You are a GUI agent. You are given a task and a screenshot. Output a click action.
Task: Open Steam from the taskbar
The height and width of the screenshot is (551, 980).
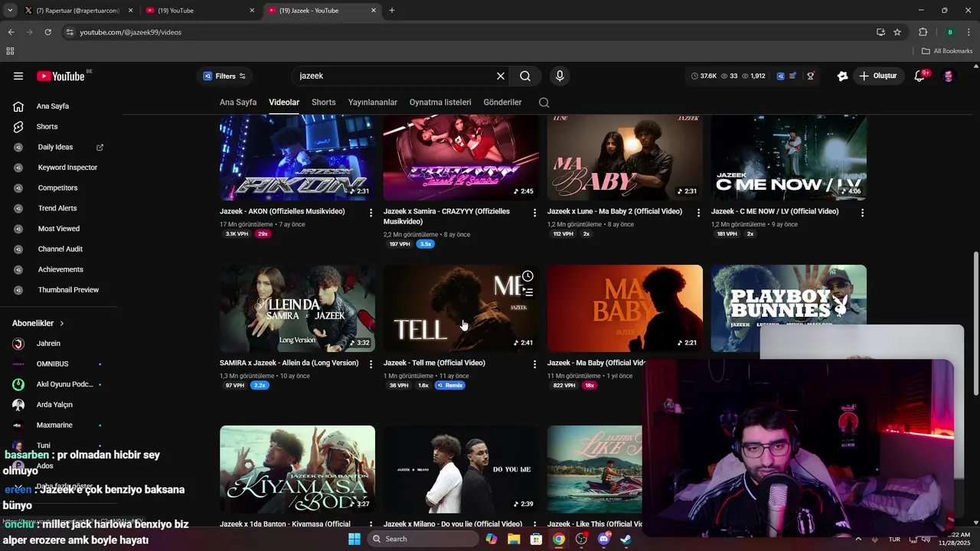pos(626,539)
